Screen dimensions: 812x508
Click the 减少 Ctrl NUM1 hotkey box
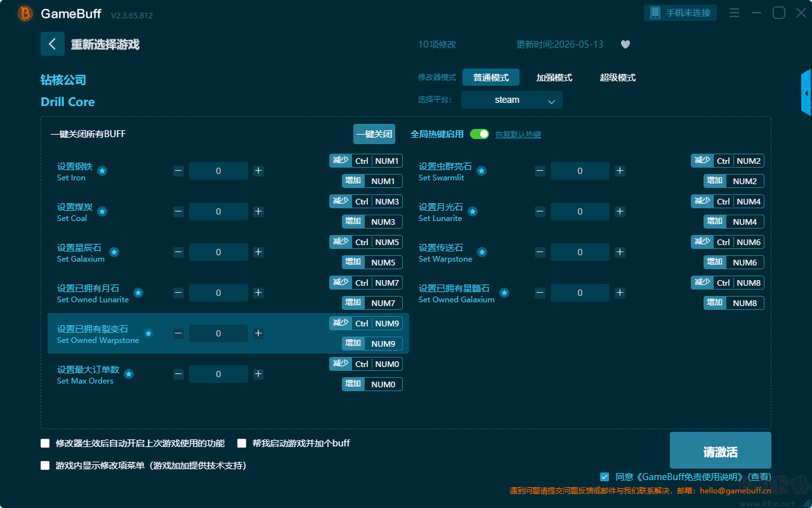point(366,161)
